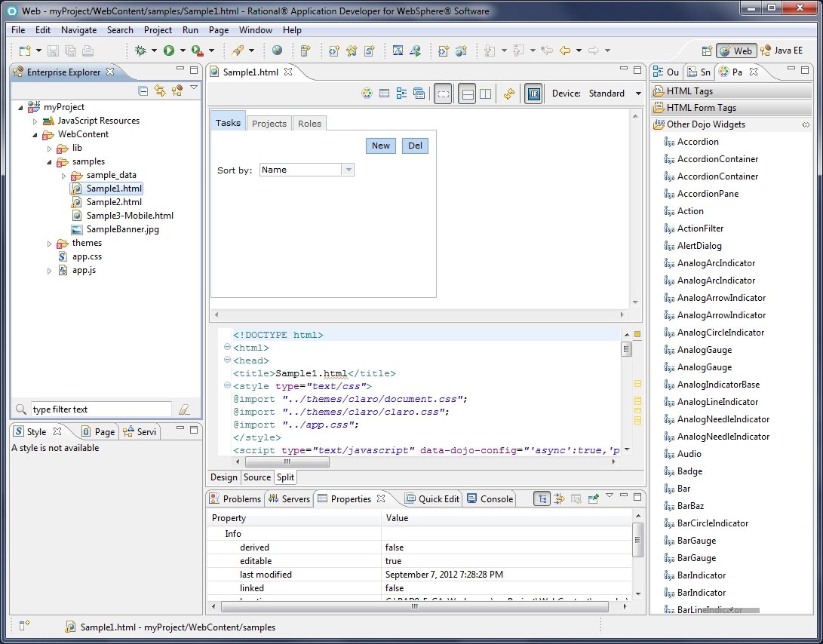823x644 pixels.
Task: Click the Roles tab in the page
Action: click(309, 124)
